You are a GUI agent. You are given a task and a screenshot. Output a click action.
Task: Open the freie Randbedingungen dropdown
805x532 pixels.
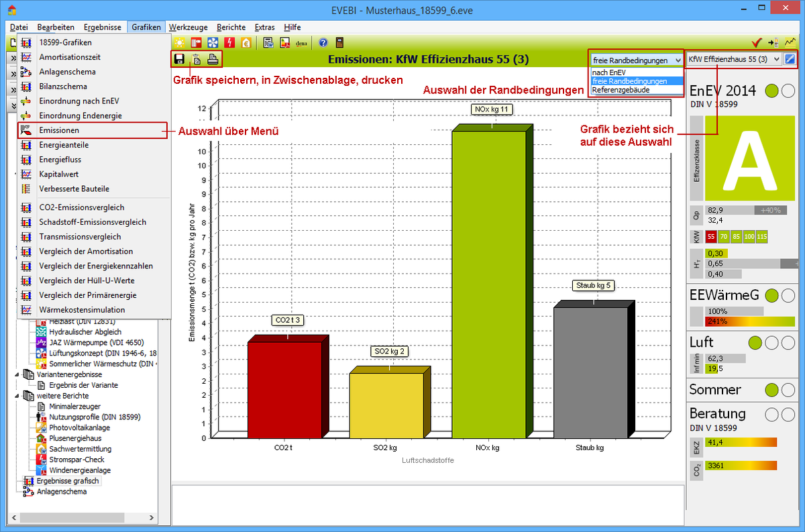636,59
